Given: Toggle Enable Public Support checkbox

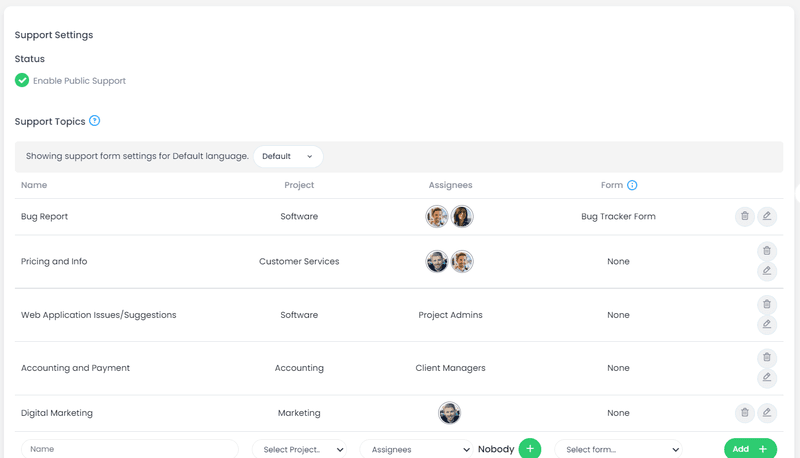Looking at the screenshot, I should click(22, 80).
